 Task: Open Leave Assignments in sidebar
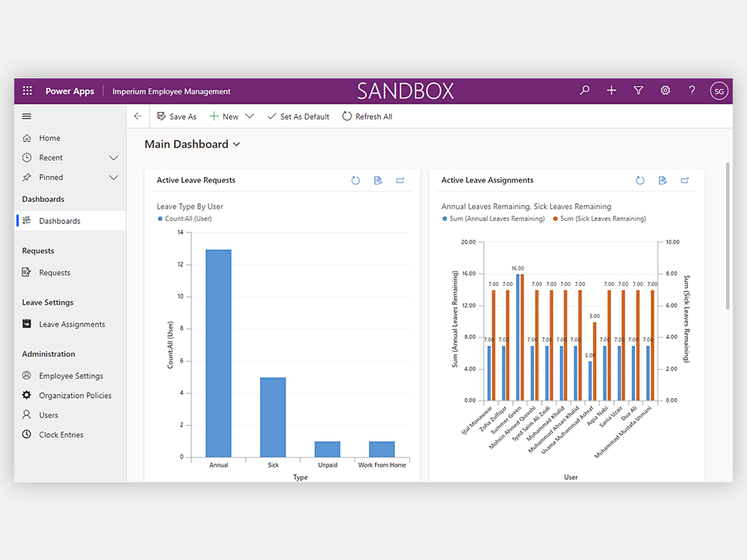coord(70,324)
